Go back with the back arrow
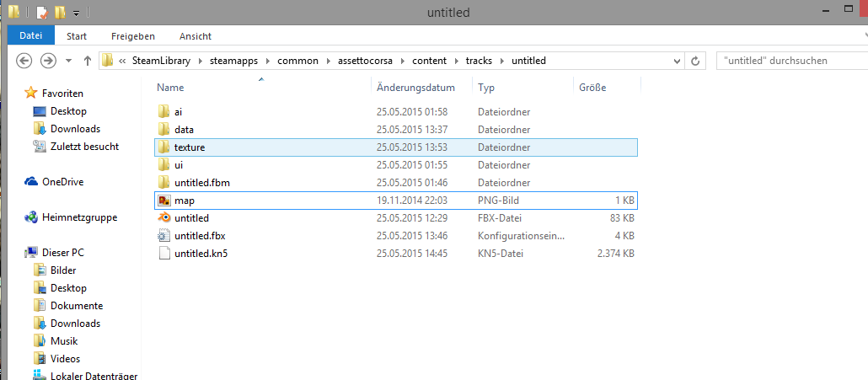Screen dimensions: 868x380 tap(24, 61)
